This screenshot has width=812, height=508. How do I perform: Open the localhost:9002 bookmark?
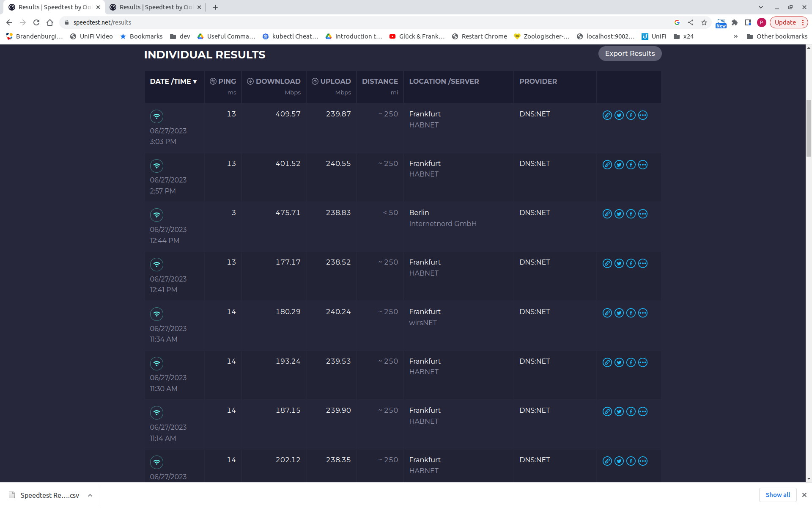(606, 36)
